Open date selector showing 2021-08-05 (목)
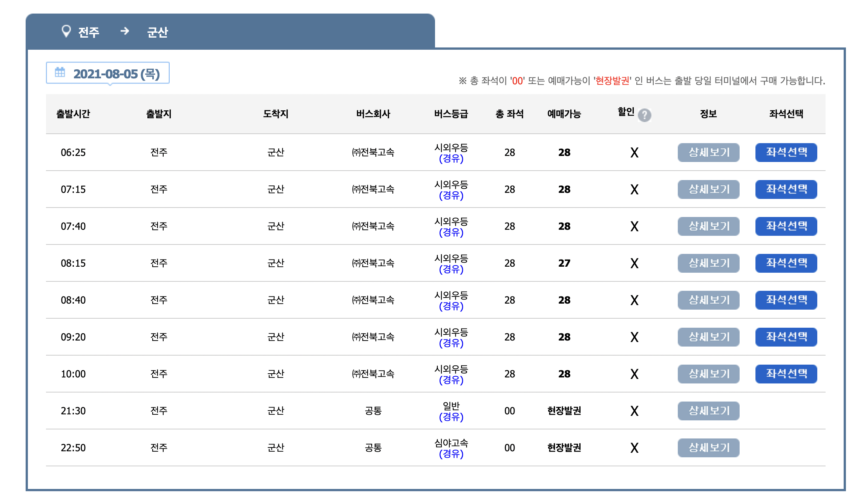This screenshot has width=861, height=504. click(116, 73)
